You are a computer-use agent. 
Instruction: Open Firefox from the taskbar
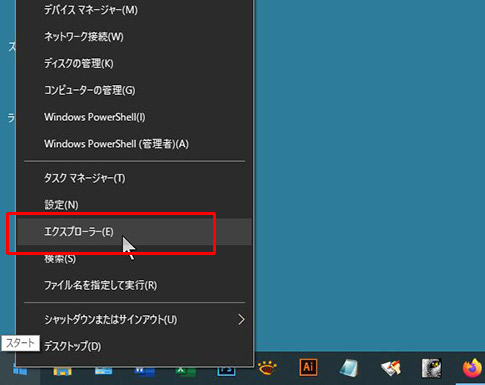tap(472, 368)
